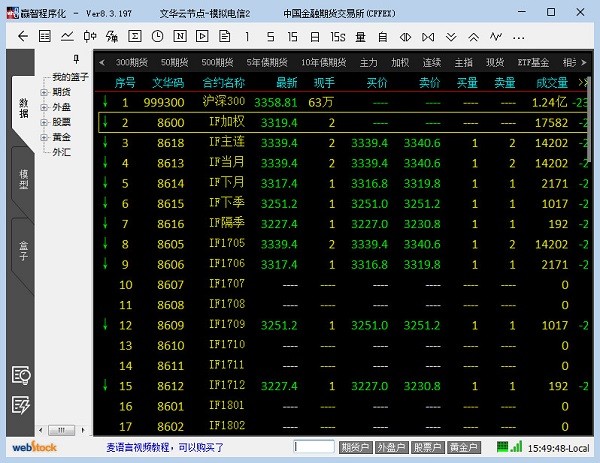
Task: Click the play replay icon
Action: (x=202, y=37)
